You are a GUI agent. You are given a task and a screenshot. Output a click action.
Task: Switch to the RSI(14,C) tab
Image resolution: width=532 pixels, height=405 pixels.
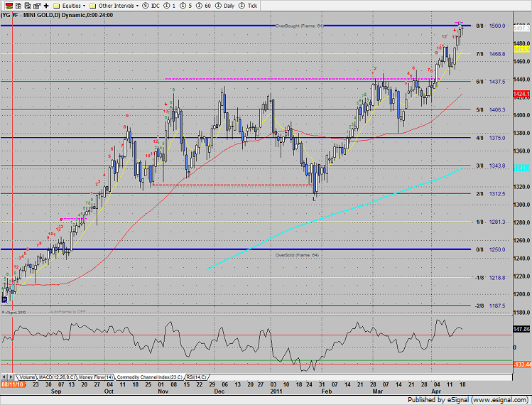click(196, 377)
